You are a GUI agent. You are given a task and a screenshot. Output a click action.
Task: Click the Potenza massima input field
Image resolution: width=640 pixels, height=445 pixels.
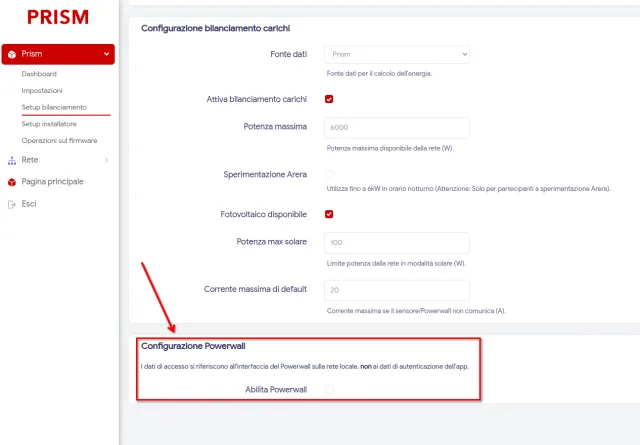click(x=397, y=128)
